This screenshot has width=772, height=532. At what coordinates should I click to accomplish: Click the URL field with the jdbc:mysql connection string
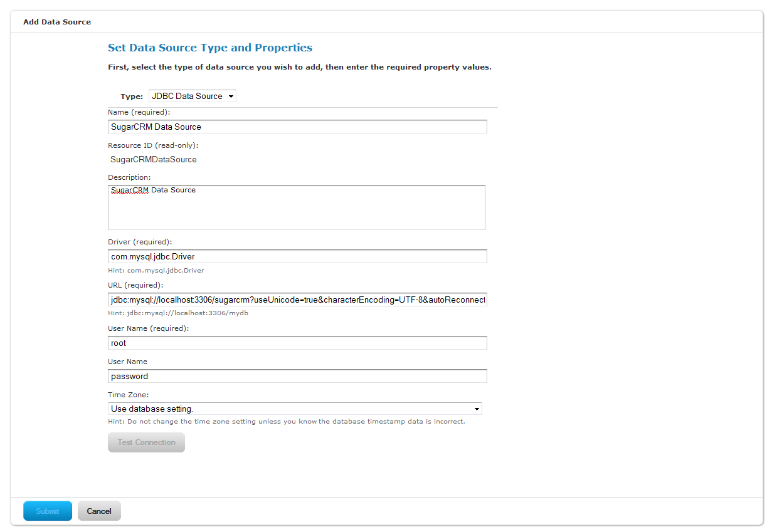point(297,300)
